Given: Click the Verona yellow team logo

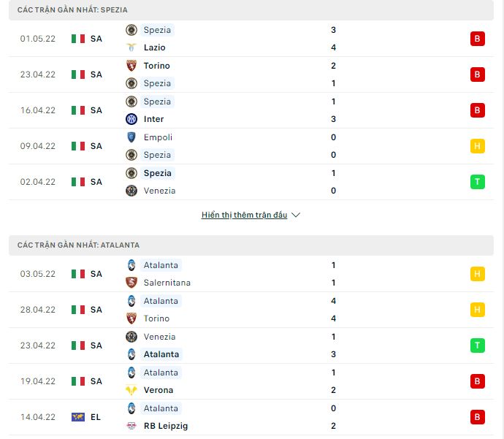Looking at the screenshot, I should 131,390.
